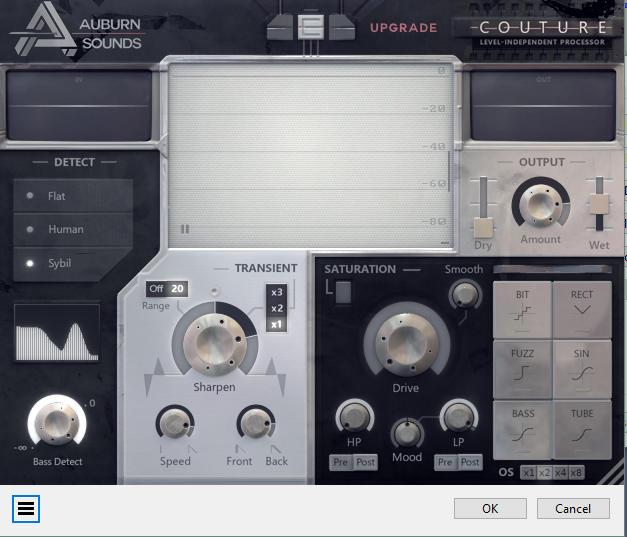Click the LP filter knob

tap(459, 417)
